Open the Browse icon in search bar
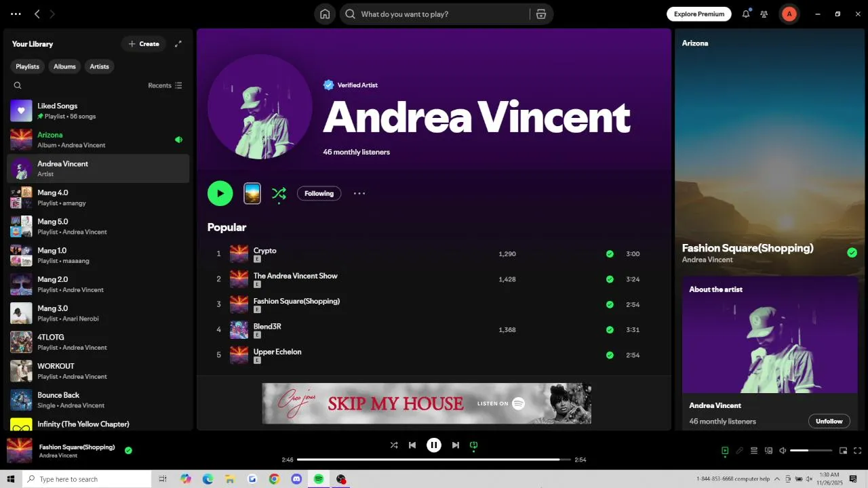Screen dimensions: 868x488 [x=540, y=14]
